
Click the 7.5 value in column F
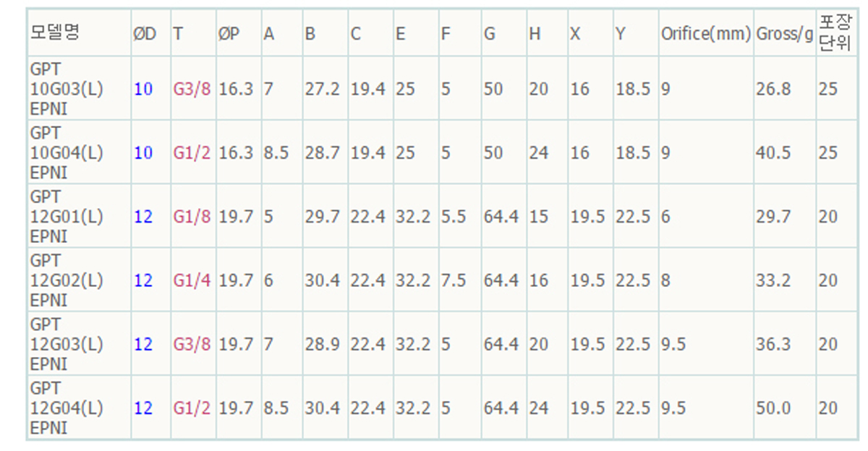click(x=454, y=280)
